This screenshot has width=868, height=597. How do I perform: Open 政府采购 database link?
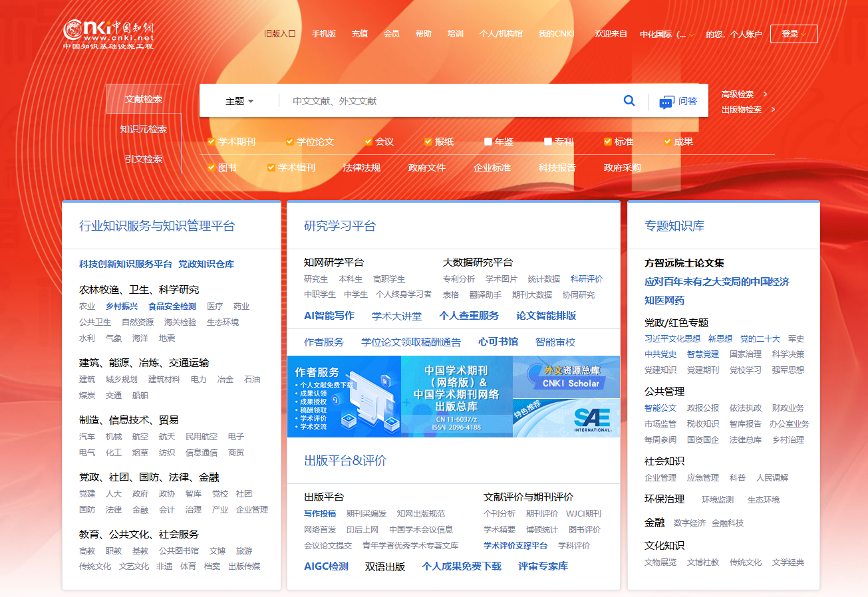(623, 168)
